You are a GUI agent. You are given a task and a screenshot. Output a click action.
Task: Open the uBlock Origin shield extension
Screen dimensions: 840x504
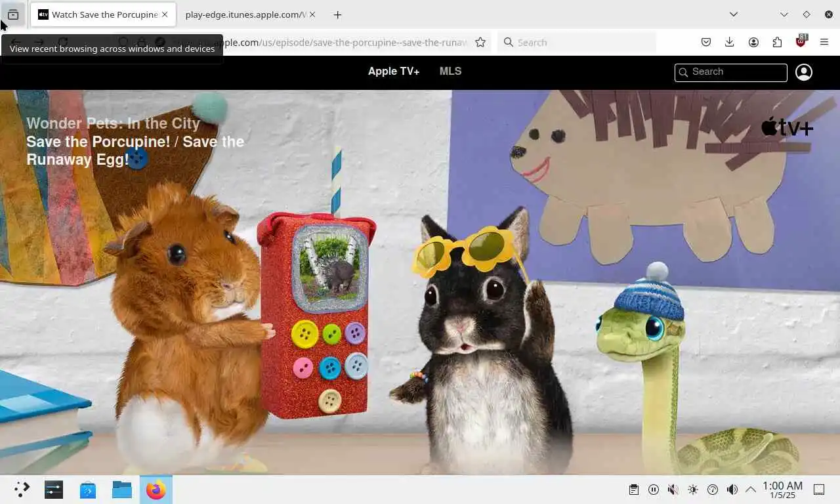click(801, 42)
